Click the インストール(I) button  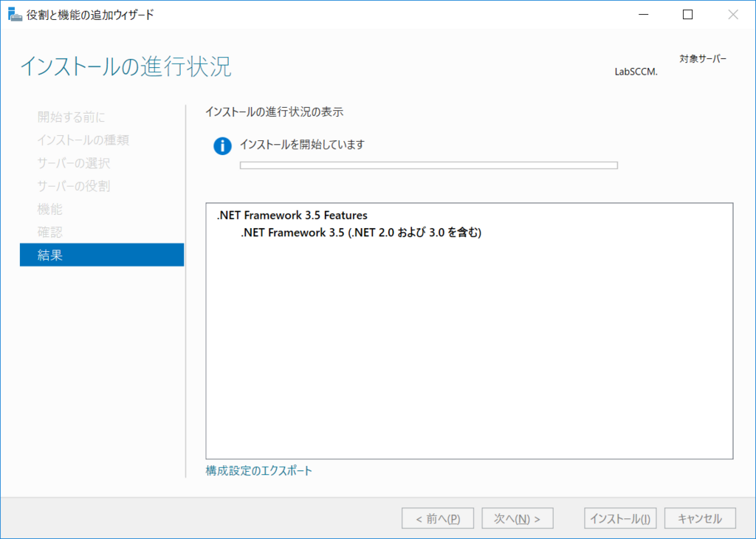620,519
